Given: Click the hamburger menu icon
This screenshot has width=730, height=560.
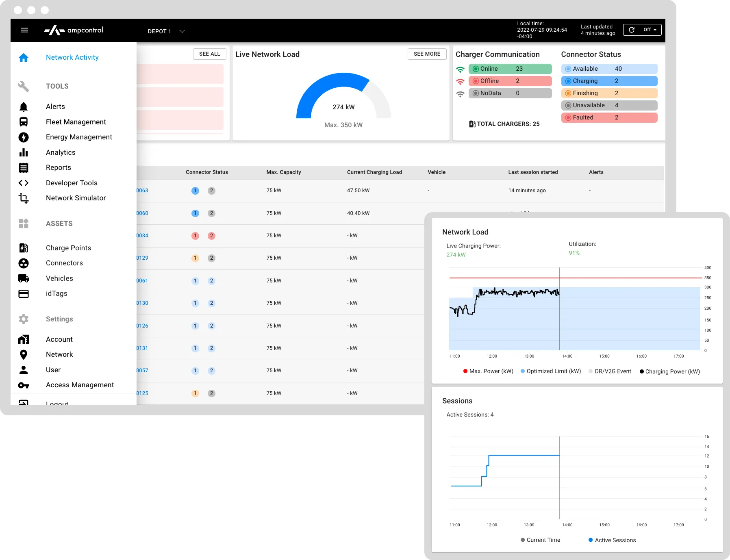Looking at the screenshot, I should [x=25, y=30].
